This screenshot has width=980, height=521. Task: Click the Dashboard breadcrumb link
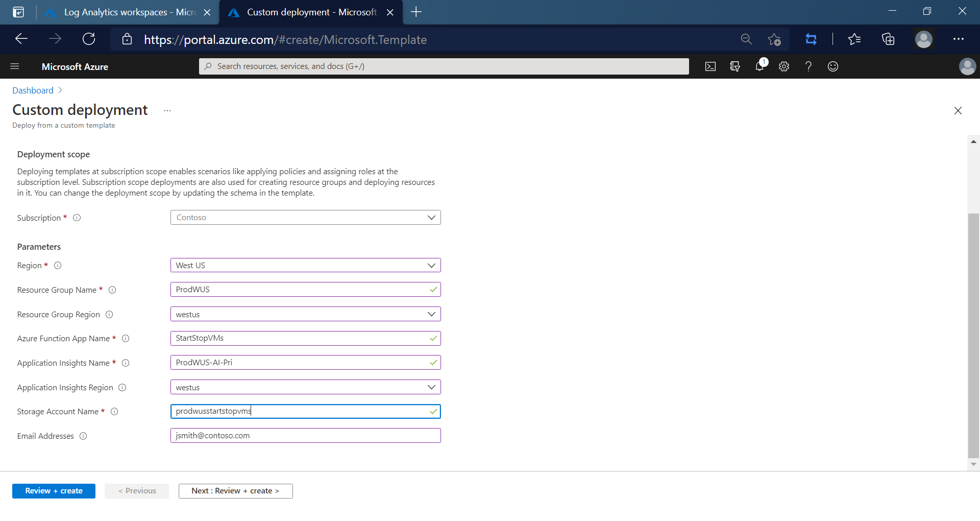[32, 90]
